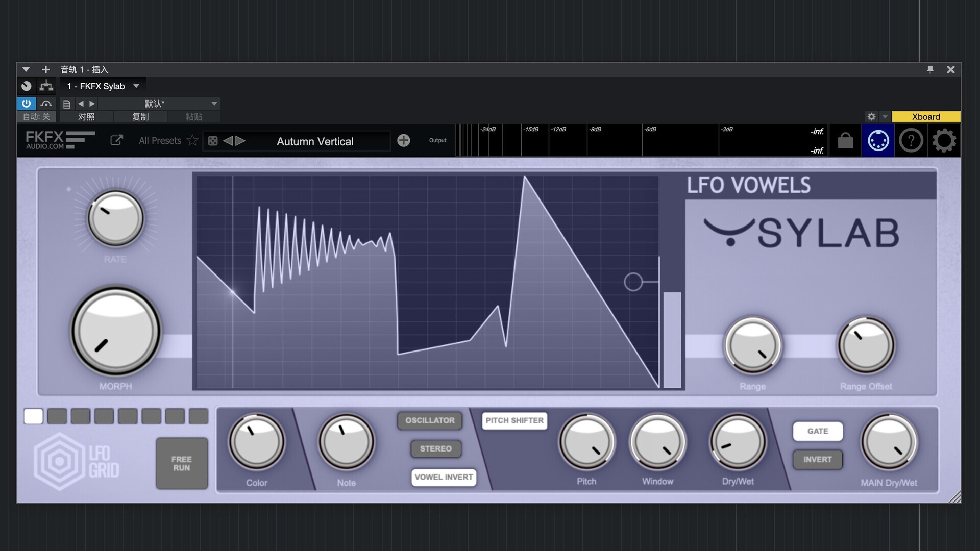Click the plus icon to save the preset
The height and width of the screenshot is (551, 980).
403,140
